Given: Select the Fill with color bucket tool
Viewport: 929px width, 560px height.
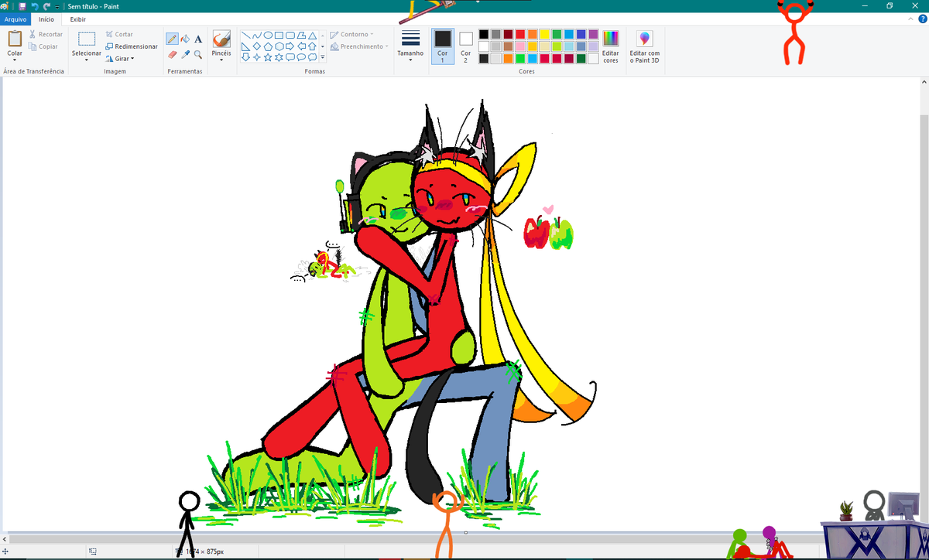Looking at the screenshot, I should click(x=185, y=39).
